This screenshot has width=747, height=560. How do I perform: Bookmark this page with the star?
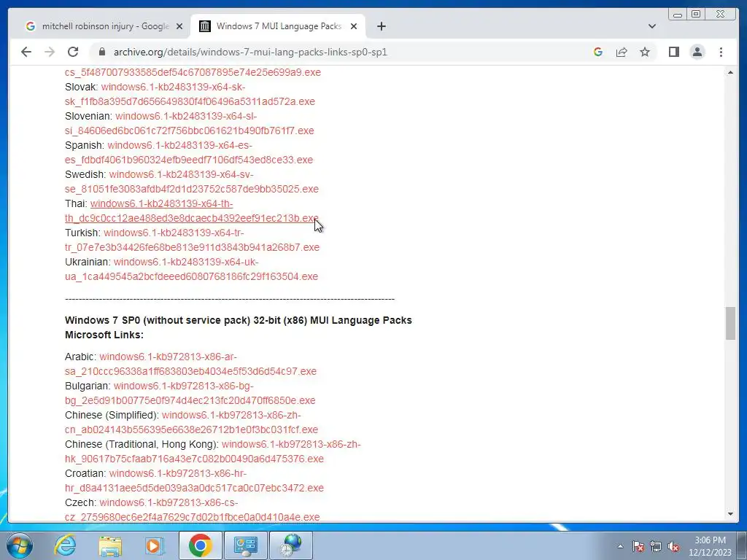(645, 52)
